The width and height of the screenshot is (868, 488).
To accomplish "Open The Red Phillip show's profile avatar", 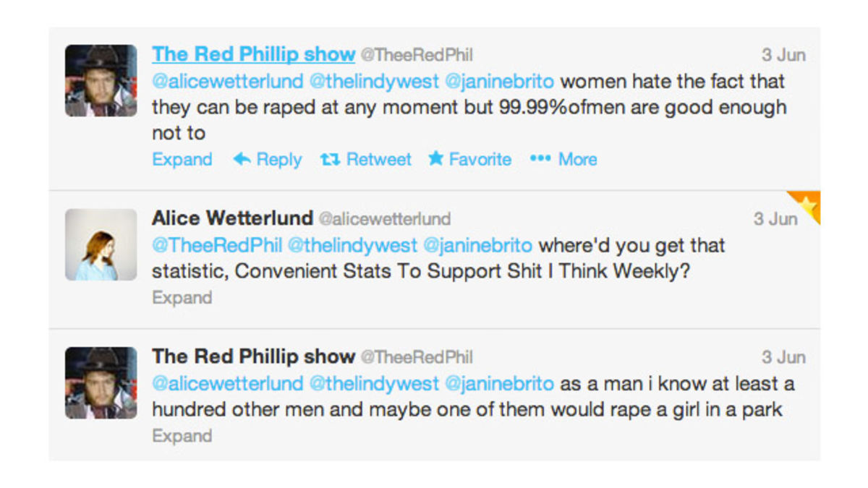I will [101, 80].
